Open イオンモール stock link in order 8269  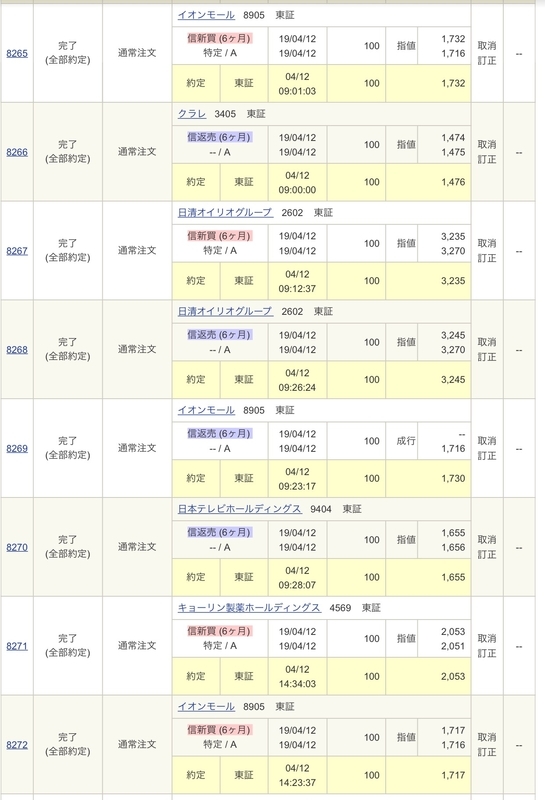coord(206,410)
